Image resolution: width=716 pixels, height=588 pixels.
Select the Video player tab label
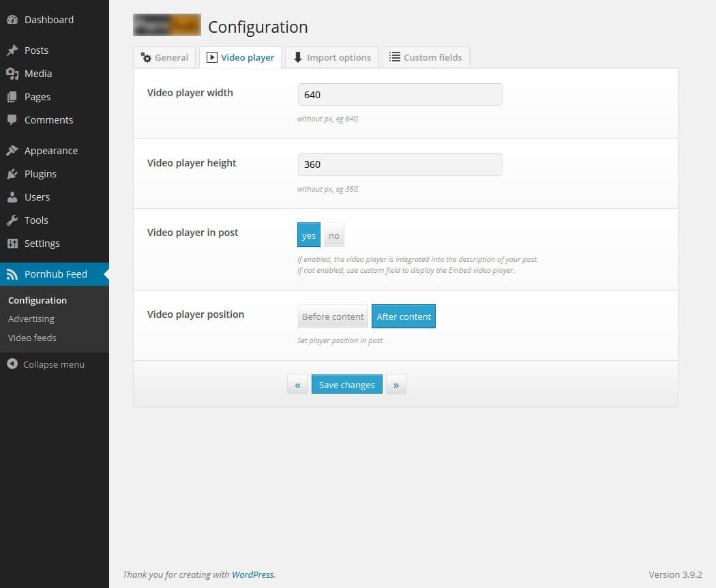[248, 57]
